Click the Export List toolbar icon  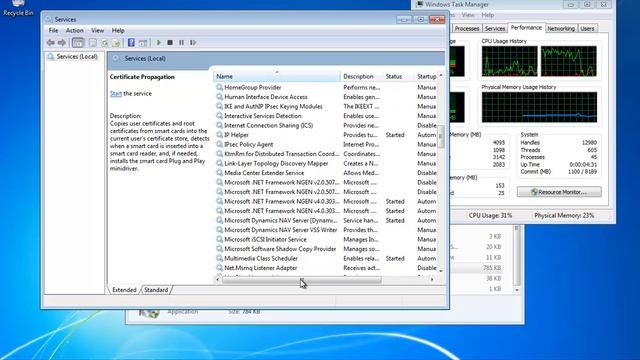click(116, 42)
